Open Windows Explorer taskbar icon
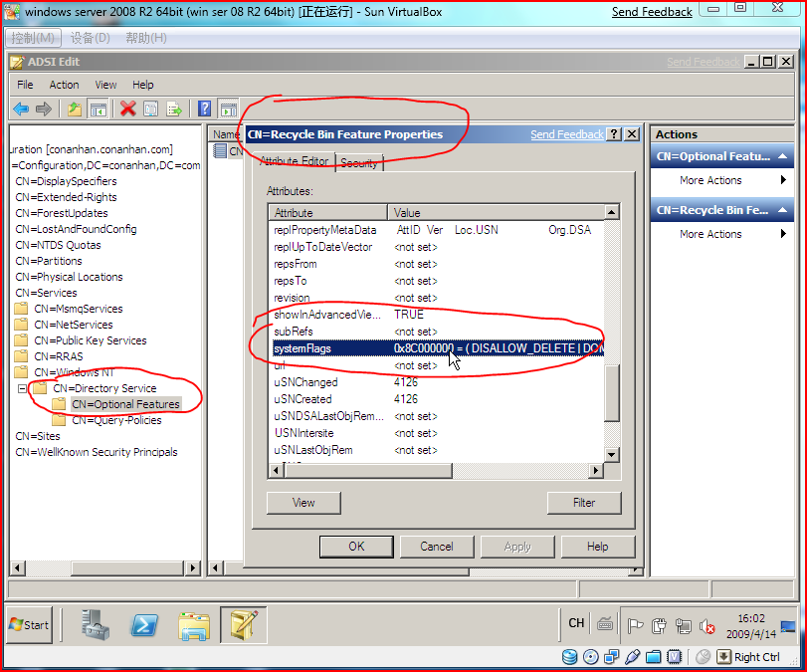This screenshot has height=672, width=807. [193, 625]
